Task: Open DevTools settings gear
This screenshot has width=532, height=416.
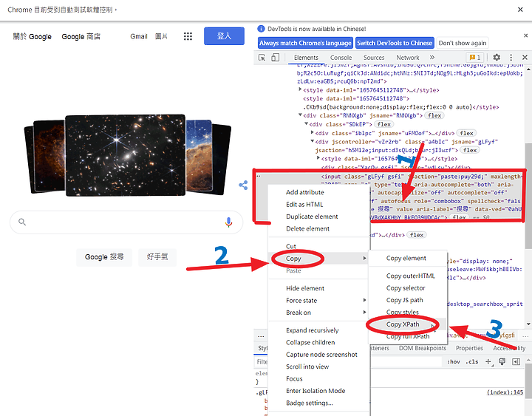Action: 497,58
